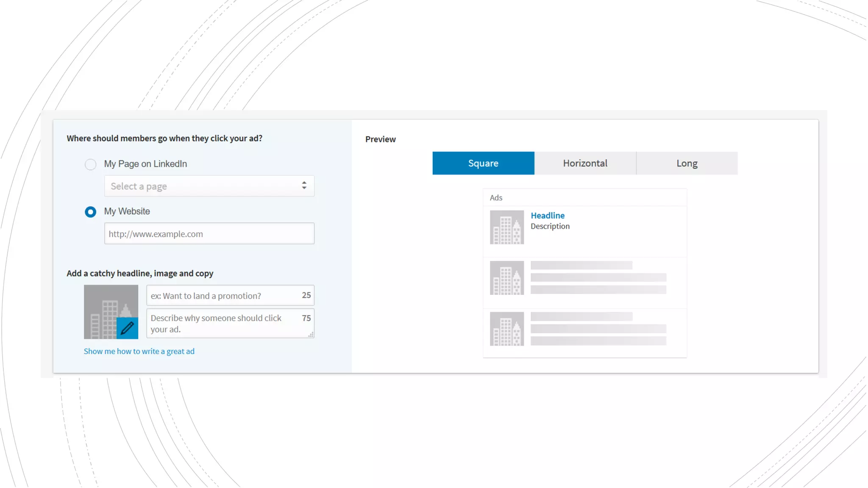
Task: Click the website URL input field
Action: tap(209, 234)
